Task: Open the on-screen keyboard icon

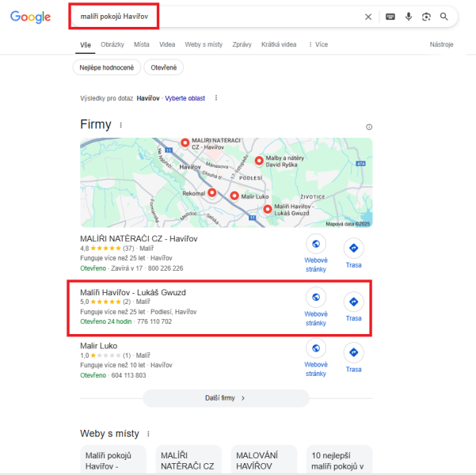Action: pos(390,17)
